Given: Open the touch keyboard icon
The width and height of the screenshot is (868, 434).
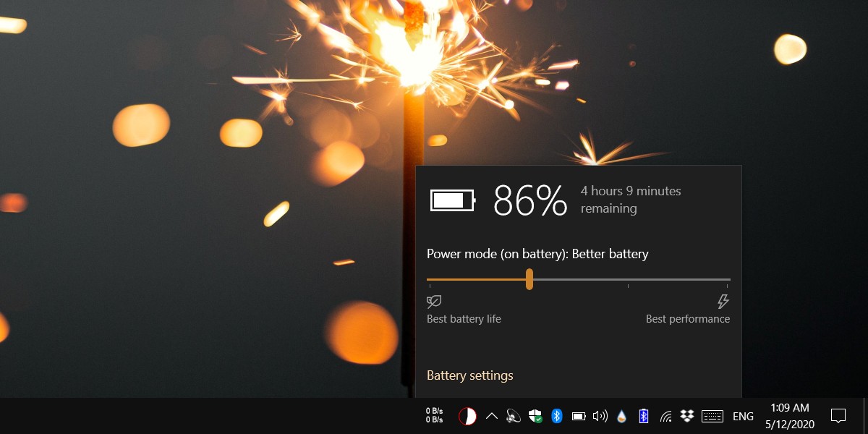Looking at the screenshot, I should tap(712, 416).
